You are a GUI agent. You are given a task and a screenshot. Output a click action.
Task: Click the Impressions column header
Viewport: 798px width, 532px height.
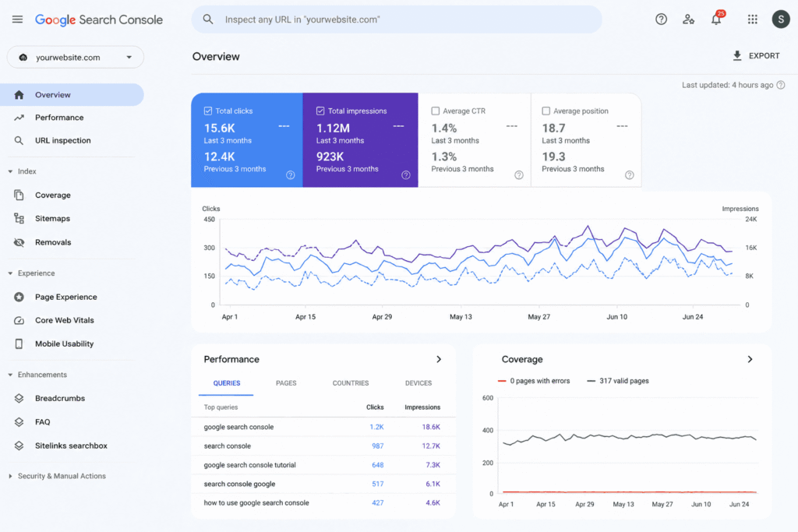click(422, 407)
